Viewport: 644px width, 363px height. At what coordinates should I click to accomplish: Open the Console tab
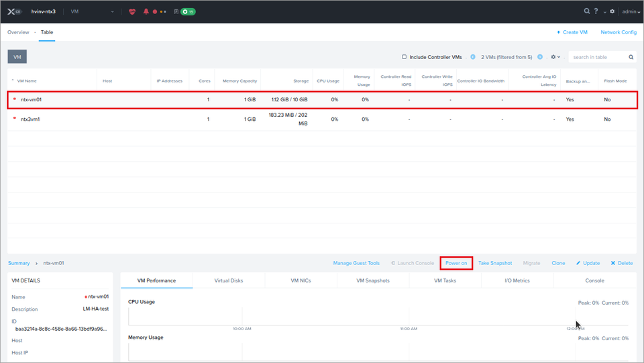595,280
